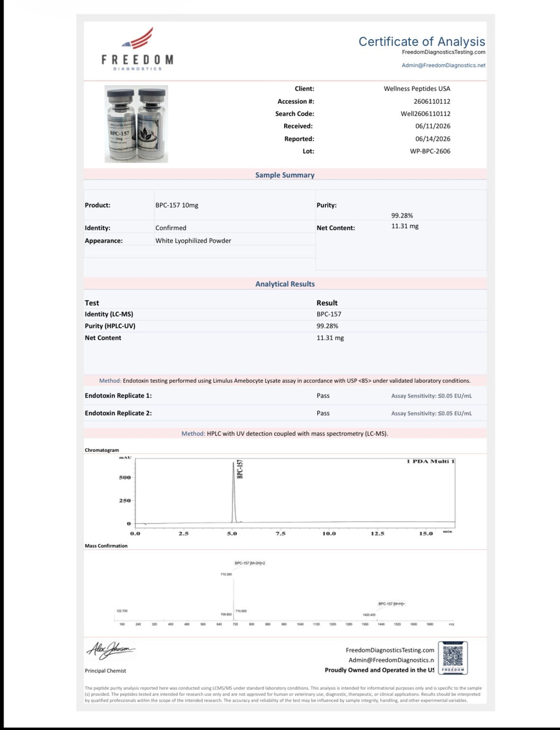Click Endotoxin Replicate 2 label
This screenshot has width=560, height=730.
click(x=118, y=413)
